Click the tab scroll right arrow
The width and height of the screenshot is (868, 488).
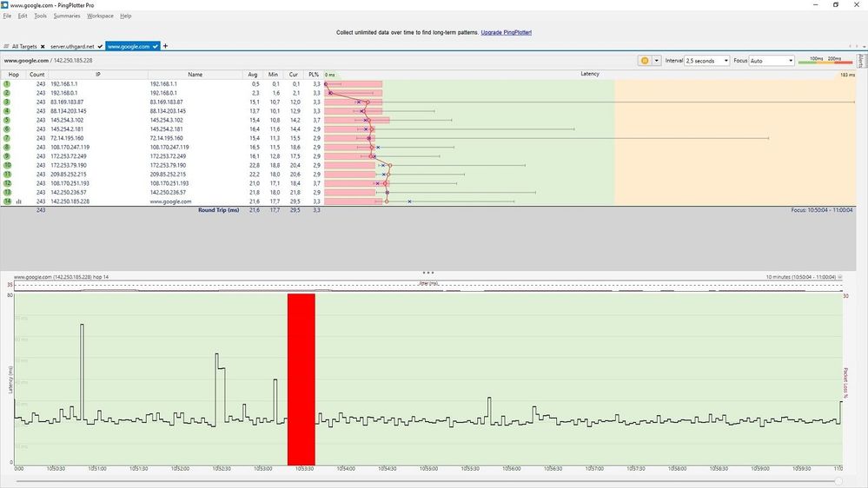(x=857, y=47)
